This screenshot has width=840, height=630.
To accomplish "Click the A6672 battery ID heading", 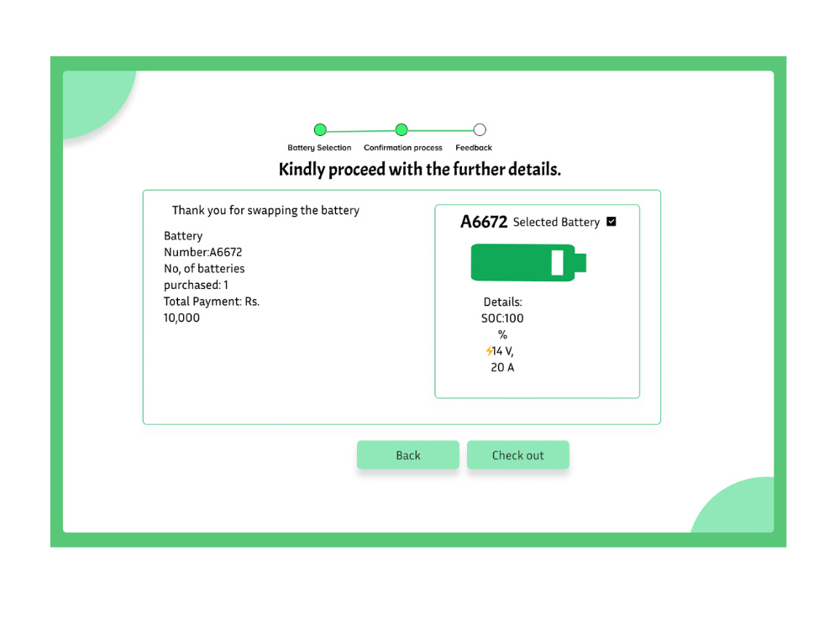I will tap(484, 221).
